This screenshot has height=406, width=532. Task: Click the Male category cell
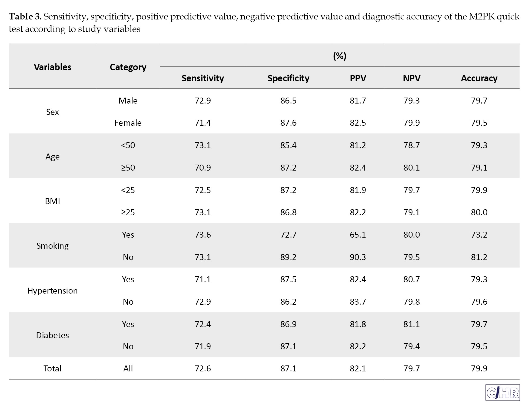pos(128,101)
